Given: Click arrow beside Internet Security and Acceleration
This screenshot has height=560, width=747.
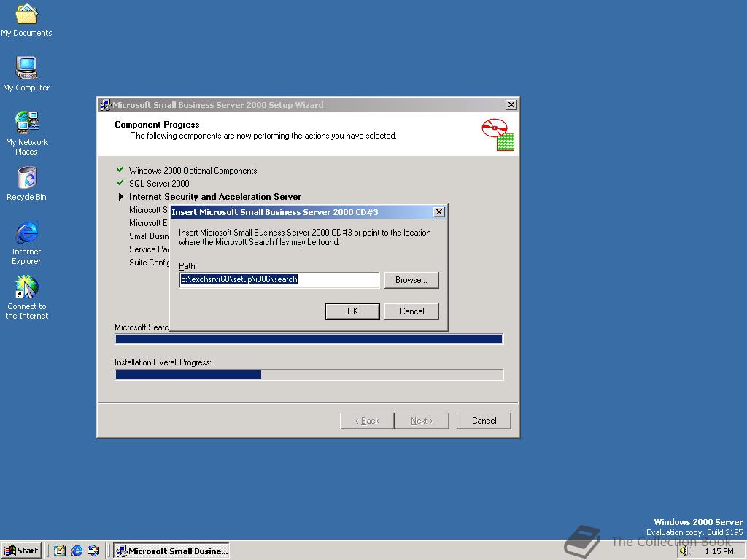Looking at the screenshot, I should pos(121,197).
